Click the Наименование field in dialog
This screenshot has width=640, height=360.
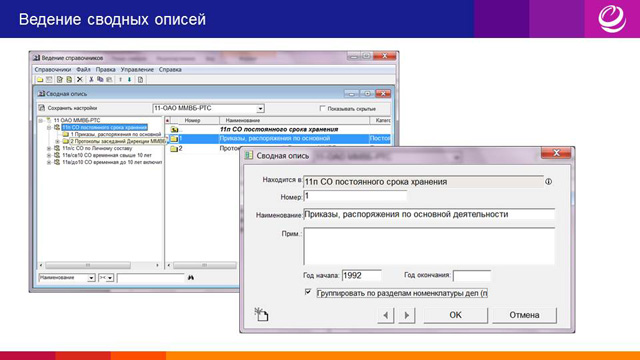click(429, 214)
